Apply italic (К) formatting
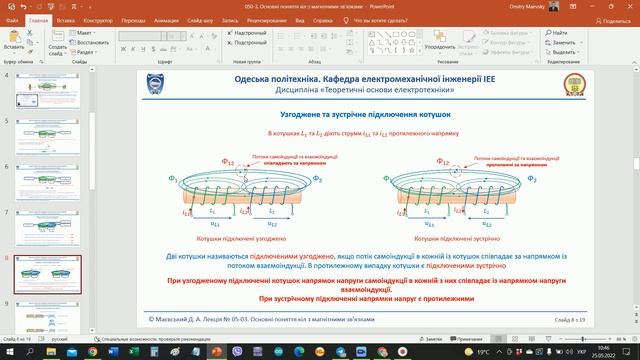This screenshot has height=360, width=640. tap(133, 49)
